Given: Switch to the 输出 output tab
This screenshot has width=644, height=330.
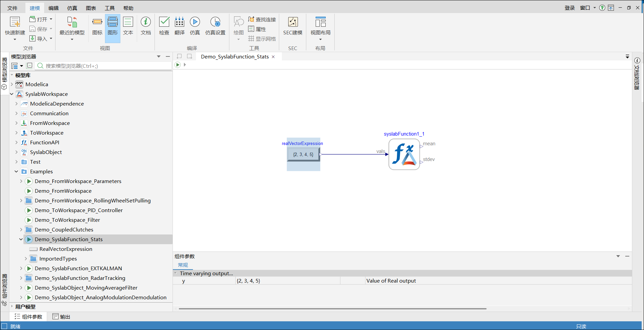Looking at the screenshot, I should 62,317.
